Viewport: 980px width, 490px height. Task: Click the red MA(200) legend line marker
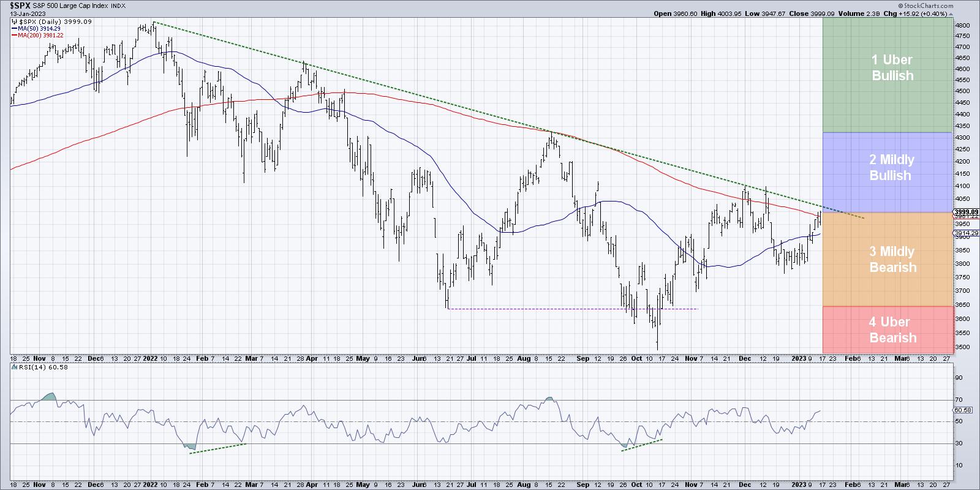[13, 35]
